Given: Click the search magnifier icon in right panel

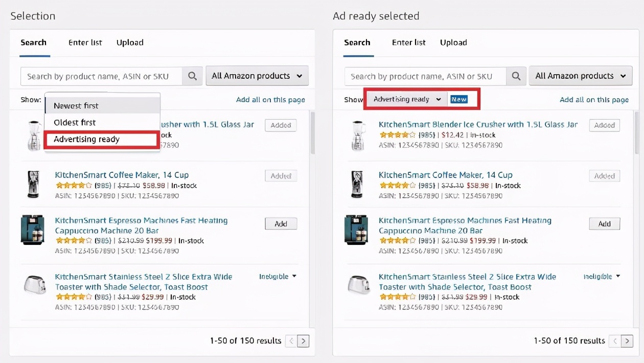Looking at the screenshot, I should pos(516,76).
